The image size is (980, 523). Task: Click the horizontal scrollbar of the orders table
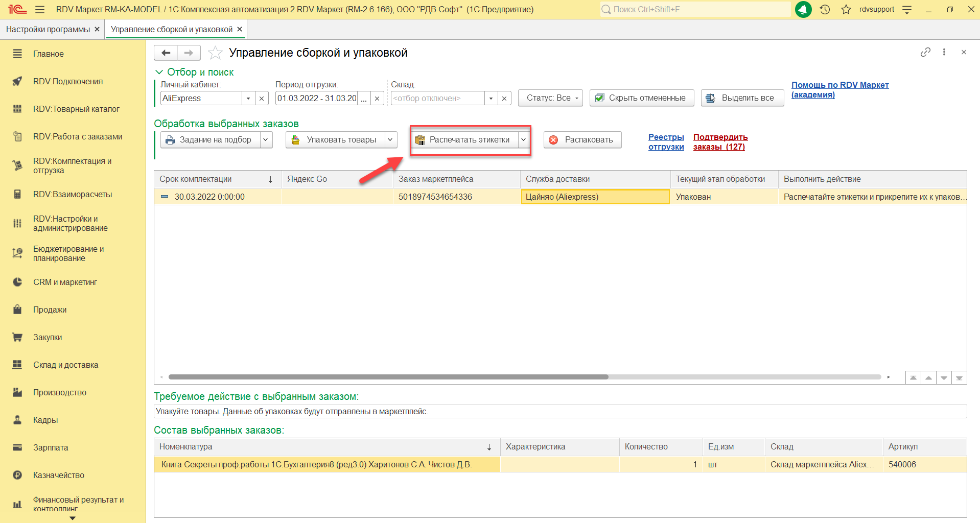388,377
